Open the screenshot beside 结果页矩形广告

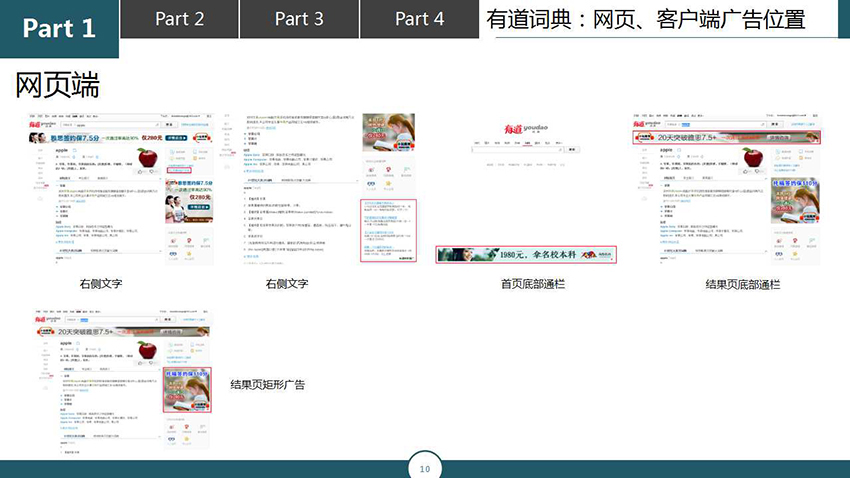[x=122, y=380]
